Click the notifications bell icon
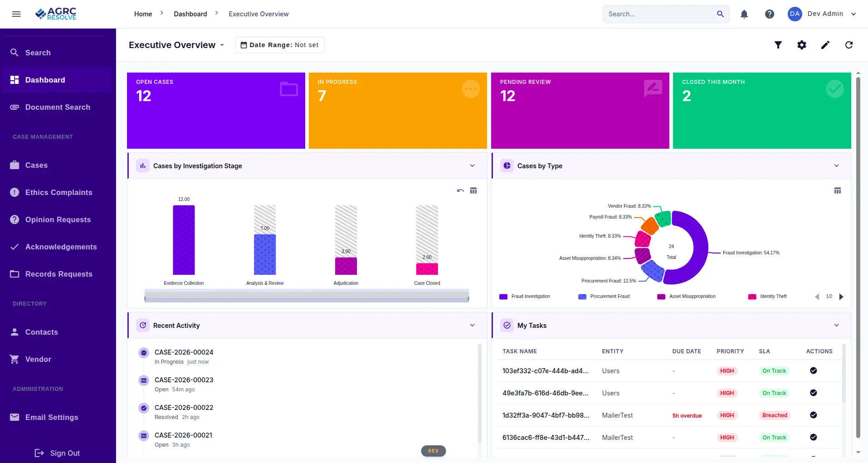This screenshot has width=868, height=463. coord(744,14)
